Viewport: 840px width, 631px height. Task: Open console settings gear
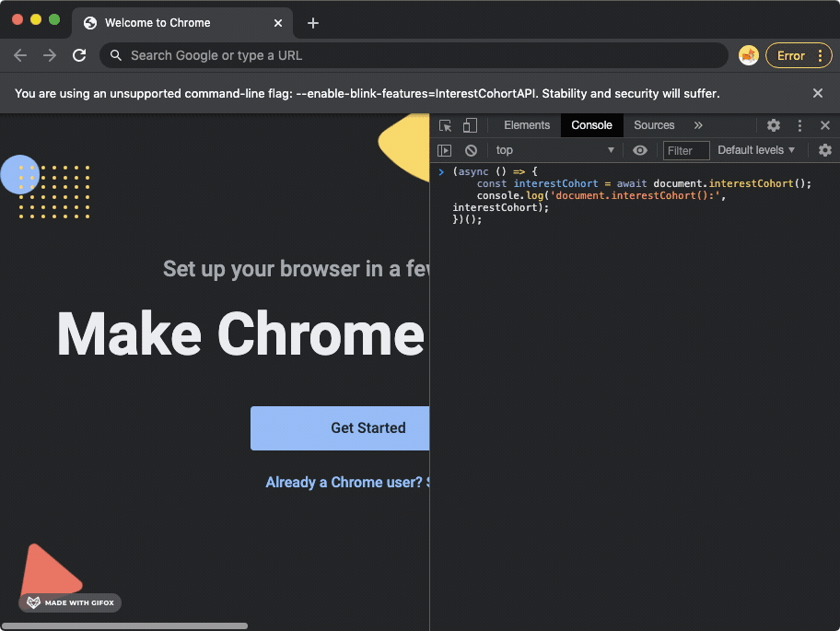tap(825, 150)
